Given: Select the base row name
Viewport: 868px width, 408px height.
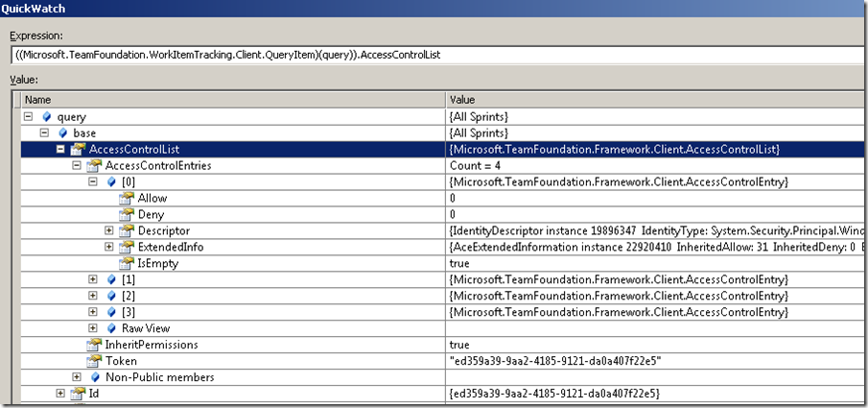Looking at the screenshot, I should pos(84,133).
